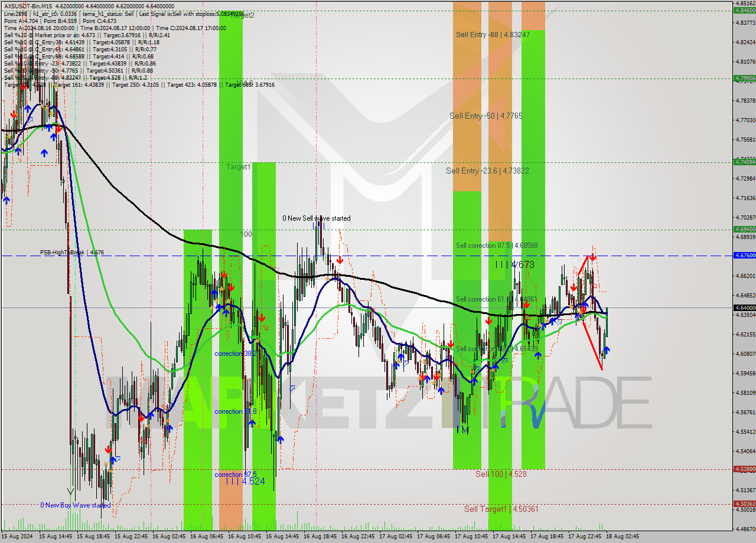Select the 'FSB-HighToBreak | 4.676' label
756x543 pixels.
point(72,253)
